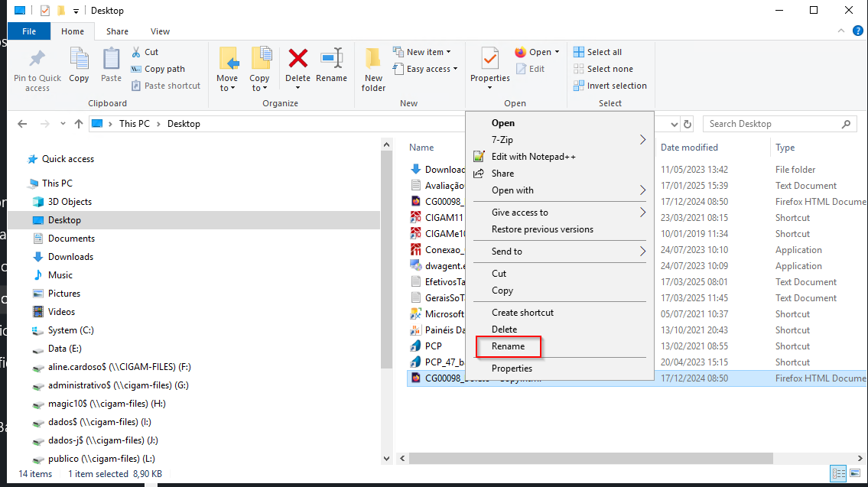Sort by Date modified column header
Screen dimensions: 868x487
pyautogui.click(x=689, y=148)
